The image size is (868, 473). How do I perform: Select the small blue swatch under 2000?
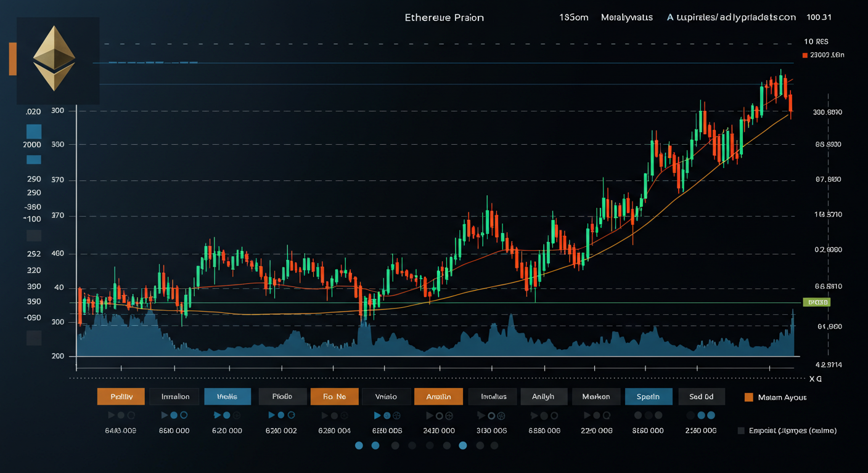(34, 160)
